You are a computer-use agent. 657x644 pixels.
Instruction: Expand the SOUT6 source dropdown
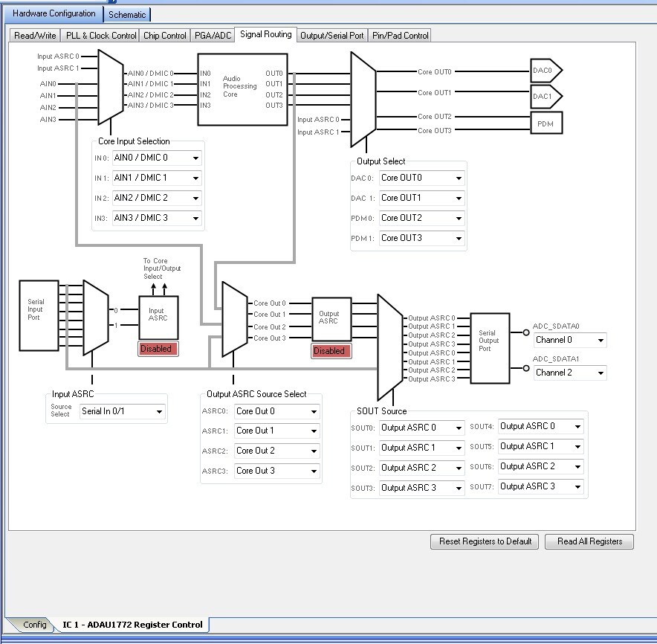541,466
